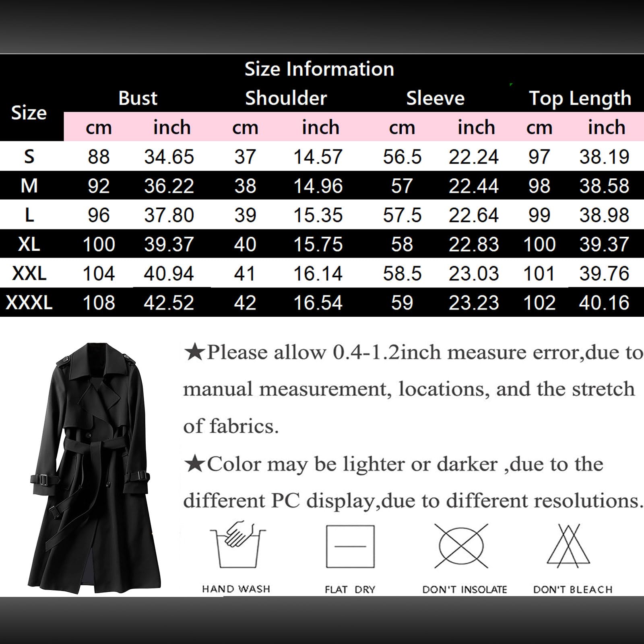Click the 'Sleeve' column header
Viewport: 644px width, 644px height.
tap(436, 98)
